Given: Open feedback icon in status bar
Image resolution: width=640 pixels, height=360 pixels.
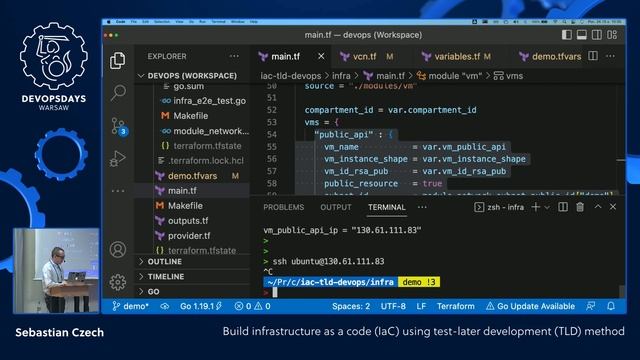Looking at the screenshot, I should [x=591, y=306].
